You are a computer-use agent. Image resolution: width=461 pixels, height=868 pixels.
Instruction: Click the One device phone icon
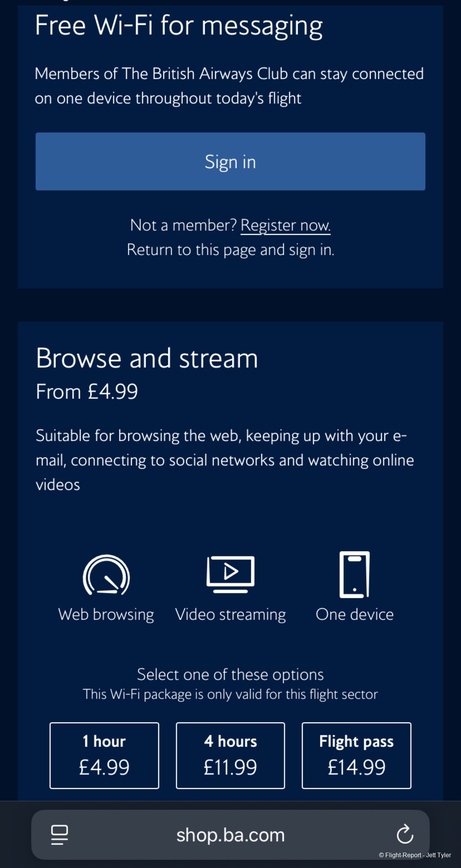click(355, 574)
